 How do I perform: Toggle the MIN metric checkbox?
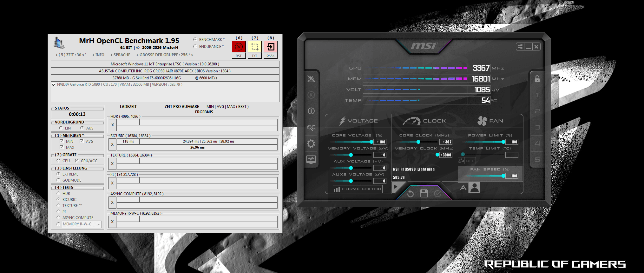point(62,141)
